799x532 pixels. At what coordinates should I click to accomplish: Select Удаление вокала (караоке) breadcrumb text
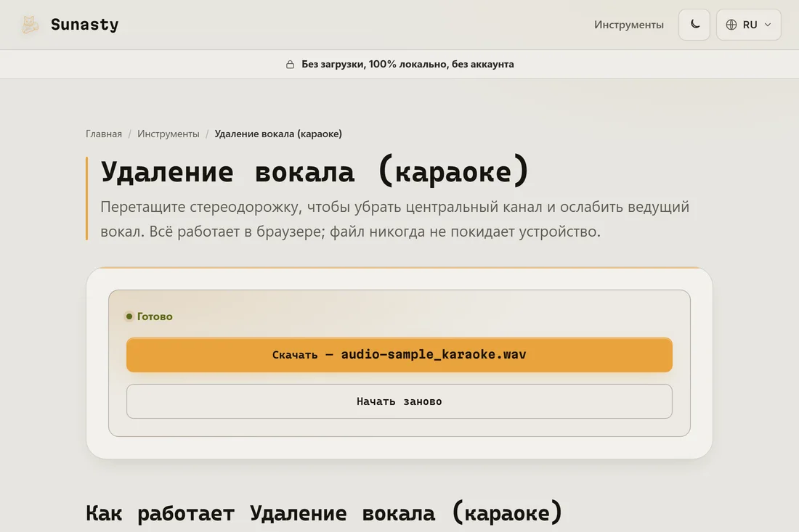(278, 134)
